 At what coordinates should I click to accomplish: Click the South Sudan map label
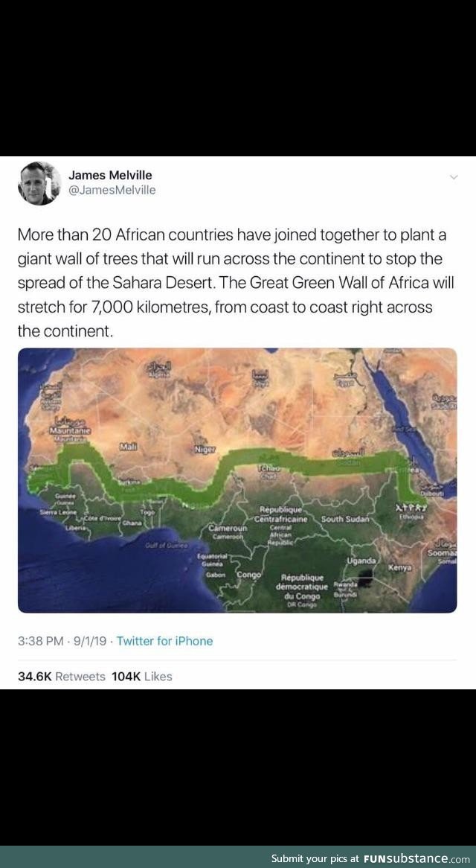344,520
